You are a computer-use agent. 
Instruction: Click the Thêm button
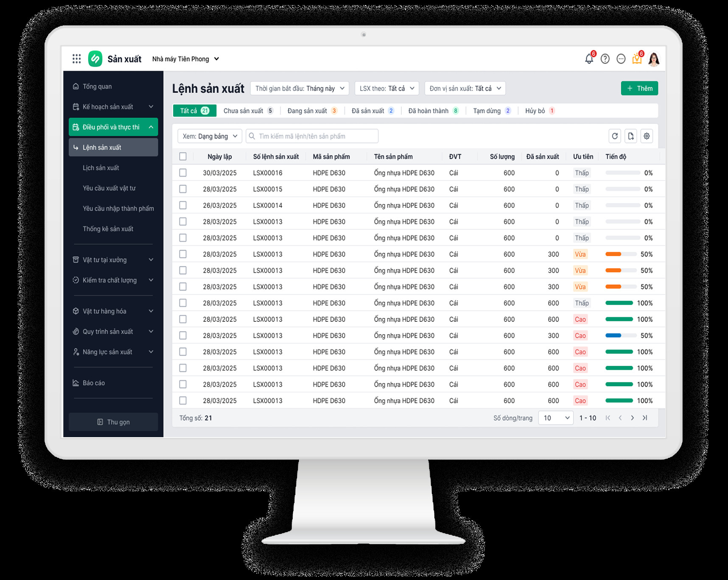[x=639, y=89]
